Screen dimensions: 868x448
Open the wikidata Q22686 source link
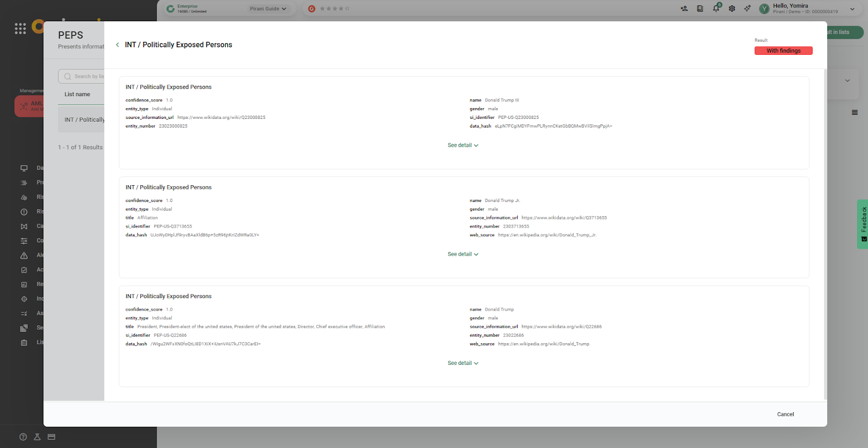click(x=561, y=327)
